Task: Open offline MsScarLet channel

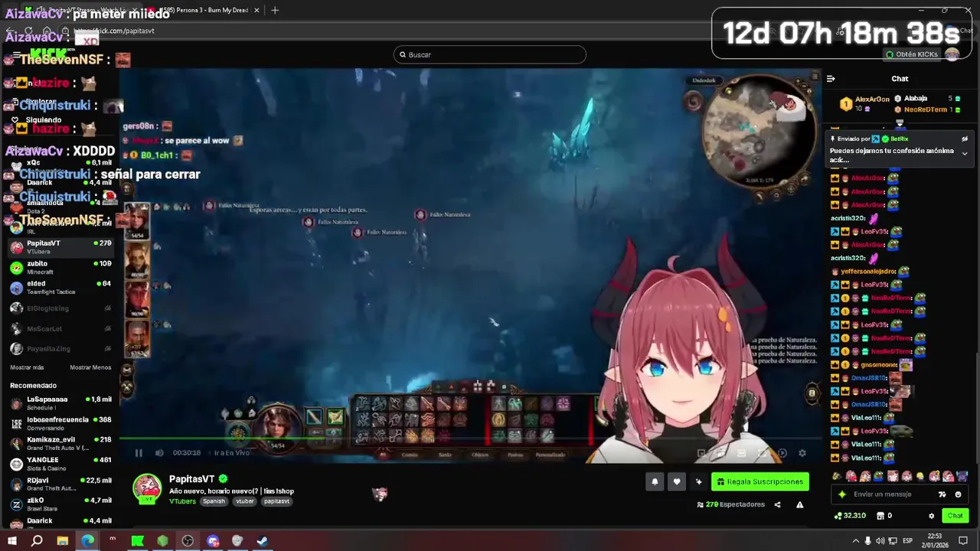Action: (x=60, y=328)
